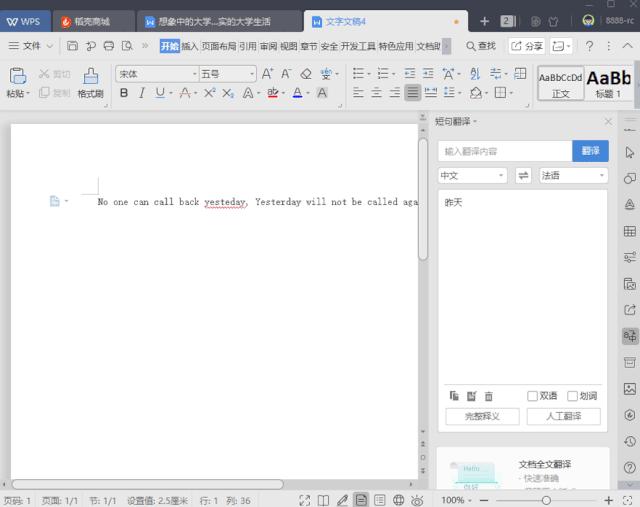Click the blue 翻译 button
This screenshot has width=640, height=507.
590,151
